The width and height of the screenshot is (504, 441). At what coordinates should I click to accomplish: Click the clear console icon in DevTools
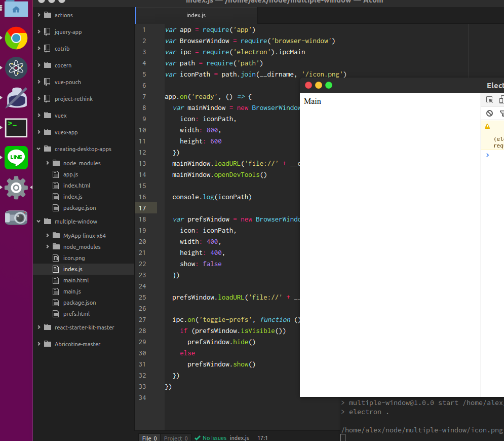pyautogui.click(x=489, y=113)
